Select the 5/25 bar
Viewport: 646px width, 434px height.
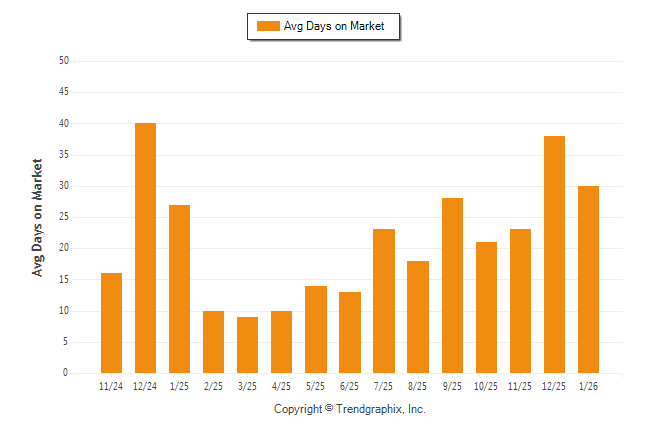click(316, 330)
